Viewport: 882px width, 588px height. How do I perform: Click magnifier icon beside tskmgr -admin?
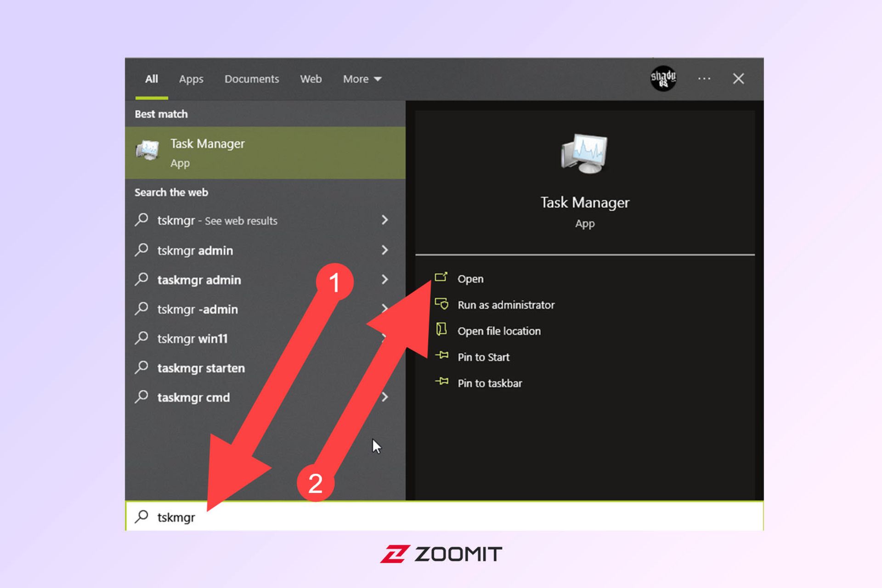pos(141,309)
